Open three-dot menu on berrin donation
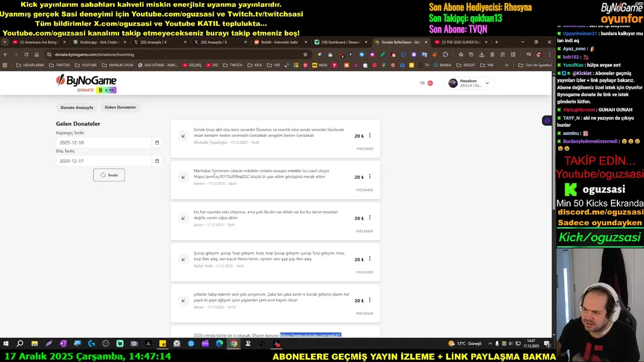Viewport: 644px width, 362px height. (x=370, y=176)
